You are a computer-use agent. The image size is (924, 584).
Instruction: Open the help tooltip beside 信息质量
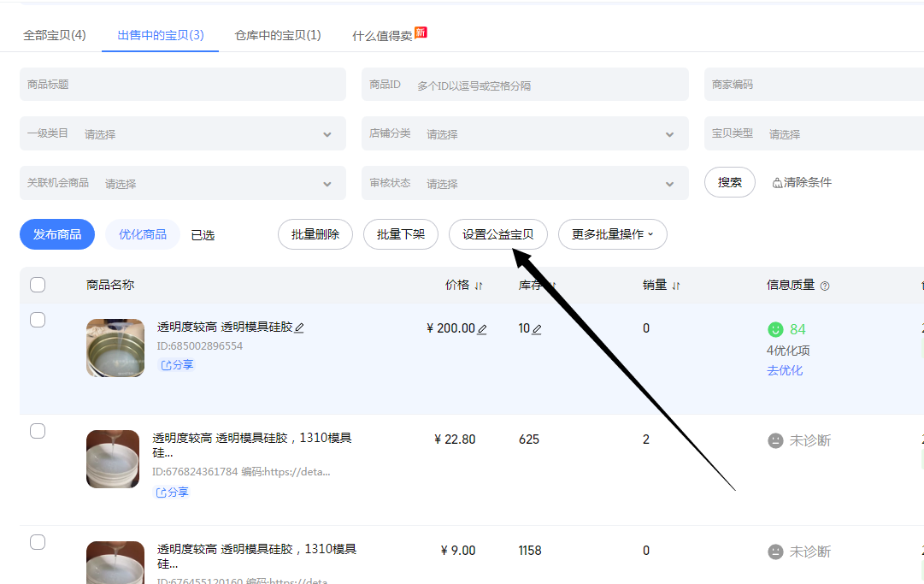click(823, 285)
